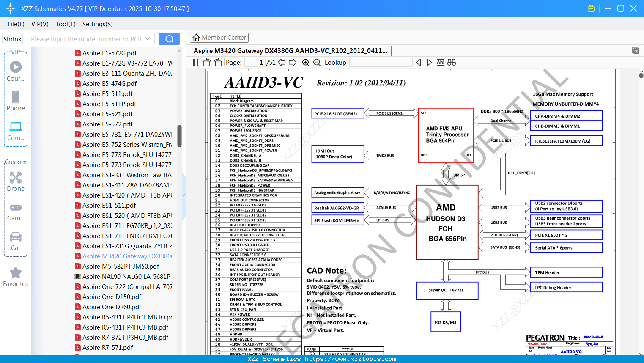Open the Phone category in sidebar
The height and width of the screenshot is (363, 644).
(x=16, y=101)
